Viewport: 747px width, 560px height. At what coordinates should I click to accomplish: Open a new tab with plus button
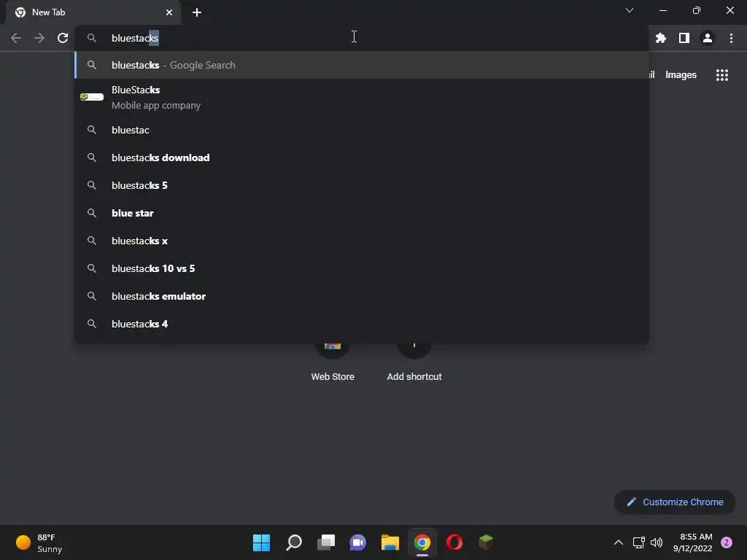tap(197, 12)
